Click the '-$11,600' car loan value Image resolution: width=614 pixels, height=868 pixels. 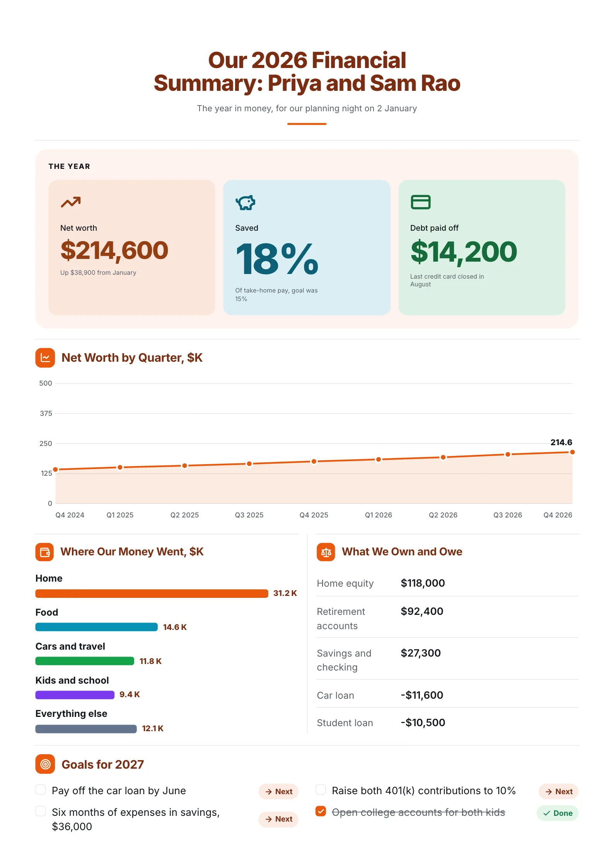point(422,695)
